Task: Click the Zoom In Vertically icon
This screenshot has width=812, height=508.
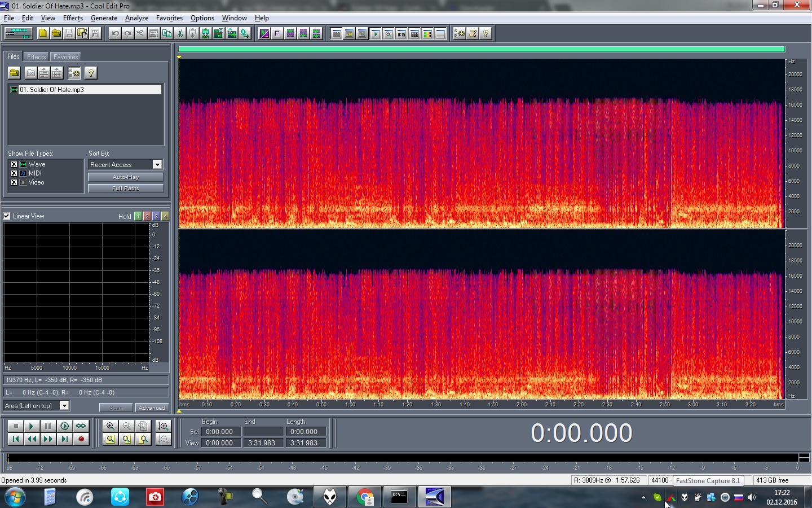Action: coord(164,426)
